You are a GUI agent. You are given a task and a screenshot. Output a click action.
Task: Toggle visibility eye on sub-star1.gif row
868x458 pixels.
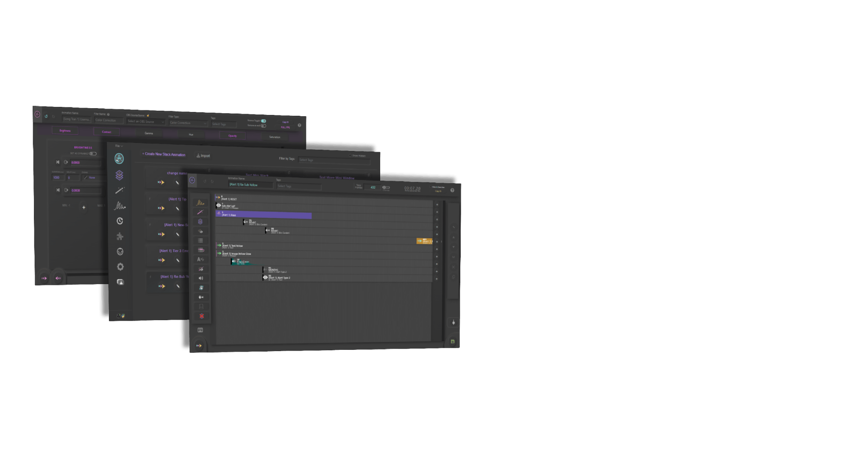219,205
